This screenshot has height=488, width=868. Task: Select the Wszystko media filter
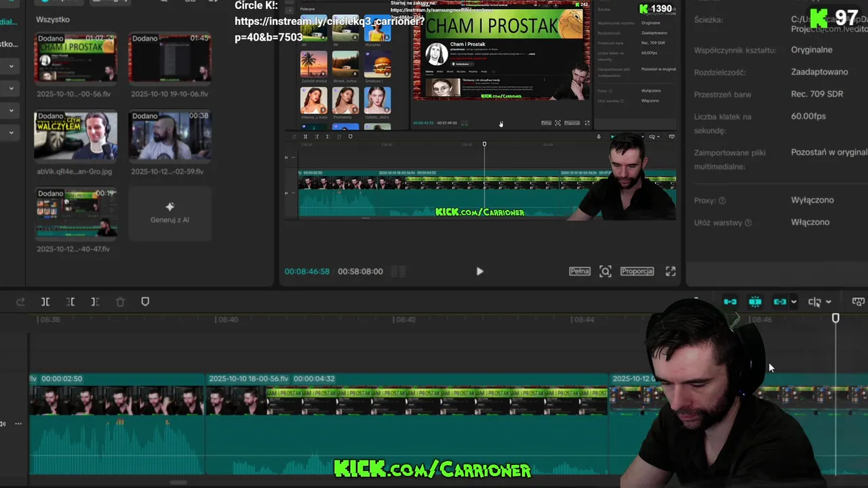[52, 20]
